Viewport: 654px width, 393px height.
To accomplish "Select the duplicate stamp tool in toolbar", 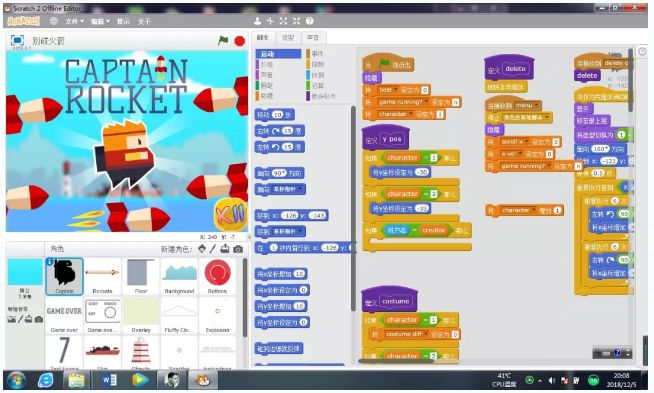I will click(x=257, y=21).
